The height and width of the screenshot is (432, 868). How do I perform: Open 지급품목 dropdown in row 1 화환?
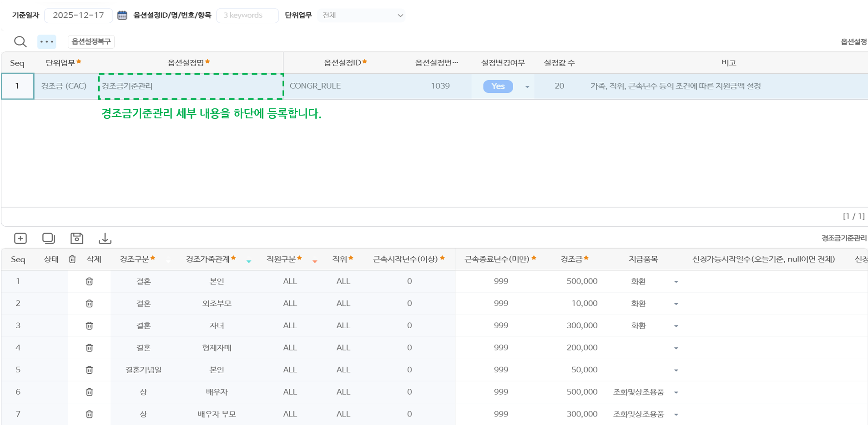click(x=676, y=282)
